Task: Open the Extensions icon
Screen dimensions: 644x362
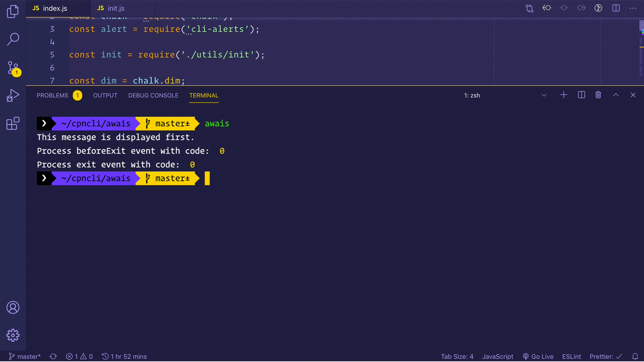Action: [x=13, y=123]
